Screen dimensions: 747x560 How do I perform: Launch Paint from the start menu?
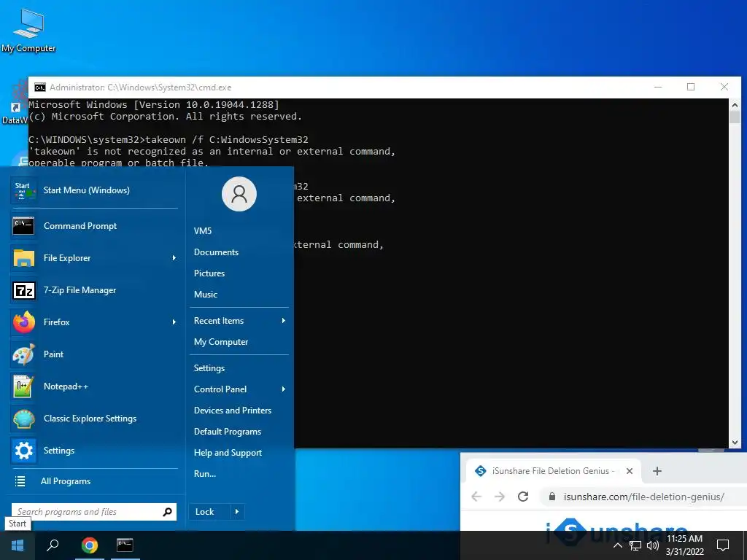94,354
